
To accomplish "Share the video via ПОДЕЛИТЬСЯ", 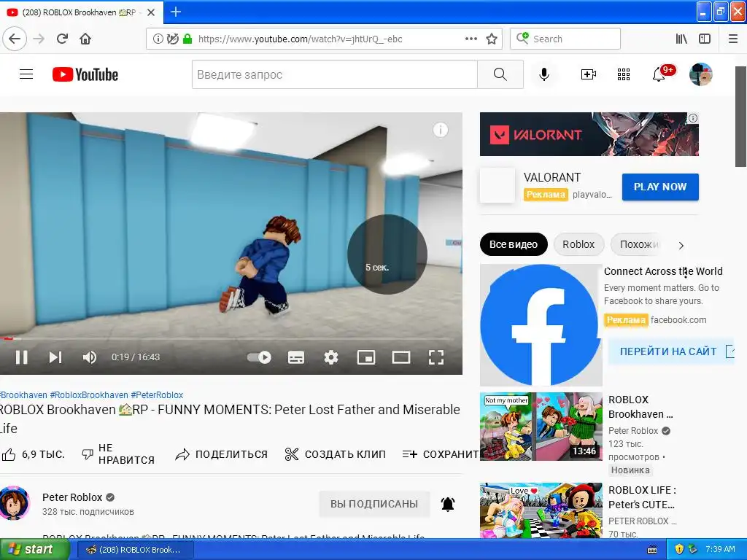I will click(222, 454).
